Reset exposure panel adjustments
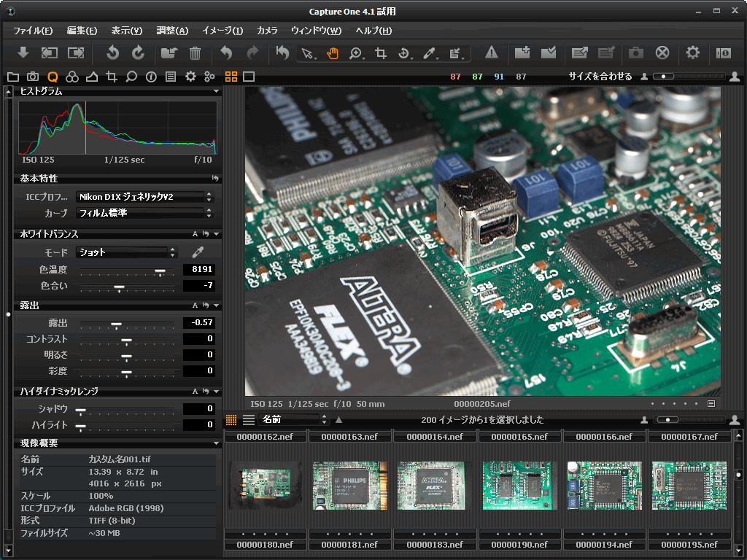The image size is (747, 560). 206,306
